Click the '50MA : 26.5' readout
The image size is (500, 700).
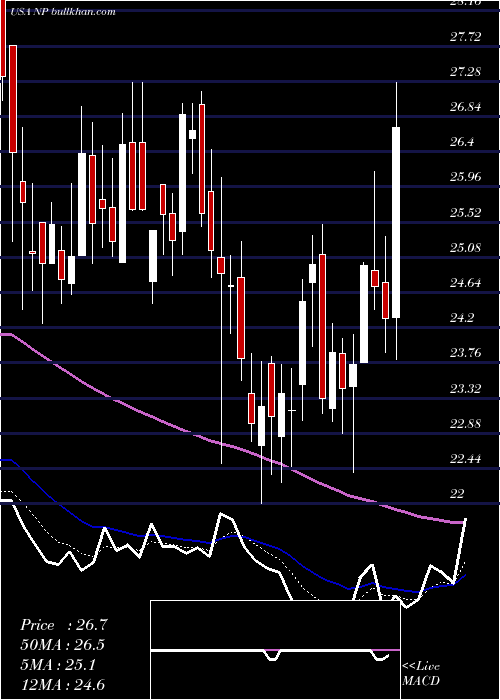point(62,646)
